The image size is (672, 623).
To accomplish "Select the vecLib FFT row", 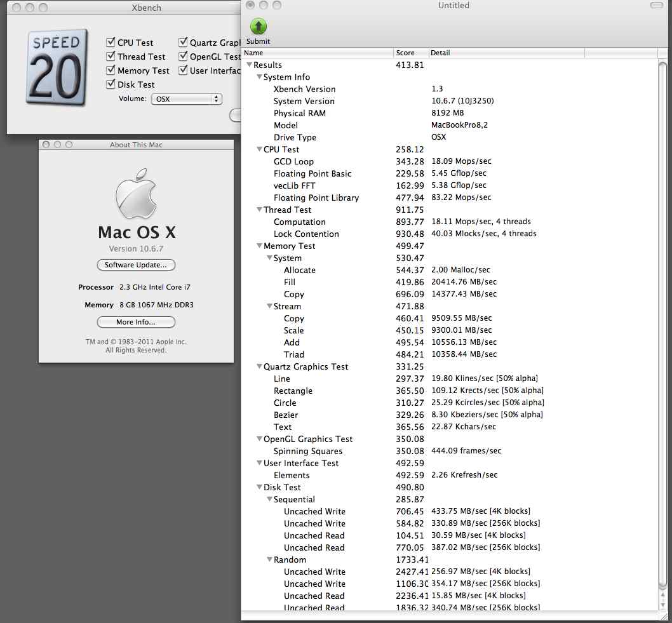I will click(x=449, y=185).
